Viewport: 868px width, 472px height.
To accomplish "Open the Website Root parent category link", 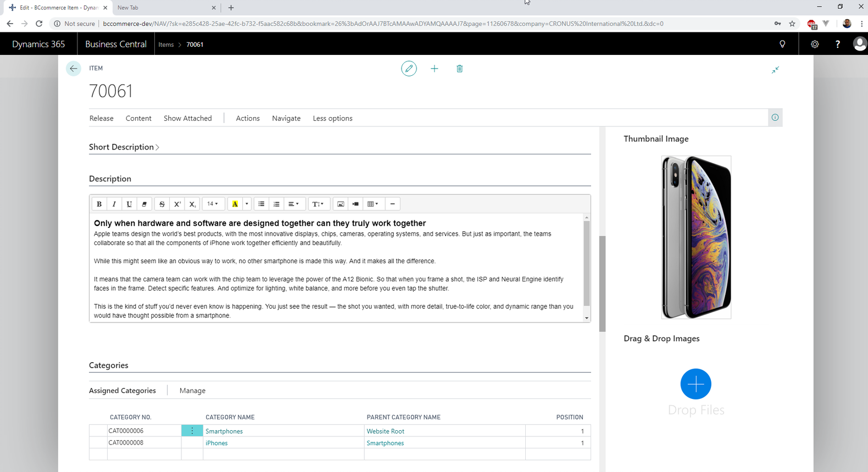I will coord(386,431).
